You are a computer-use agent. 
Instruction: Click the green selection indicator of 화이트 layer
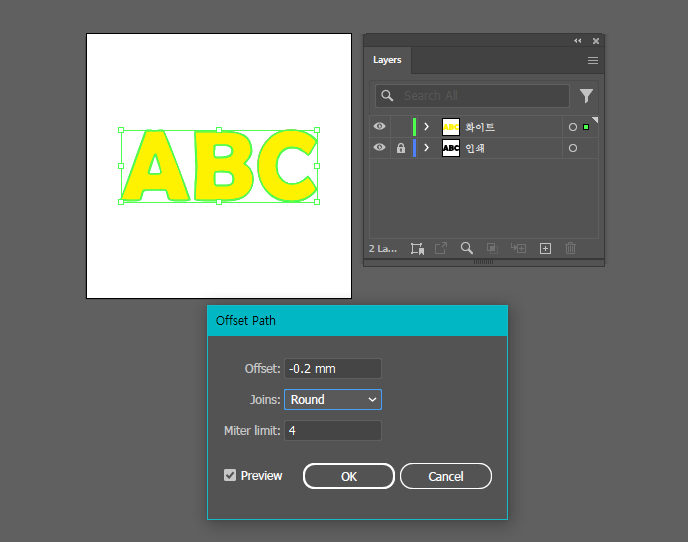tap(586, 127)
